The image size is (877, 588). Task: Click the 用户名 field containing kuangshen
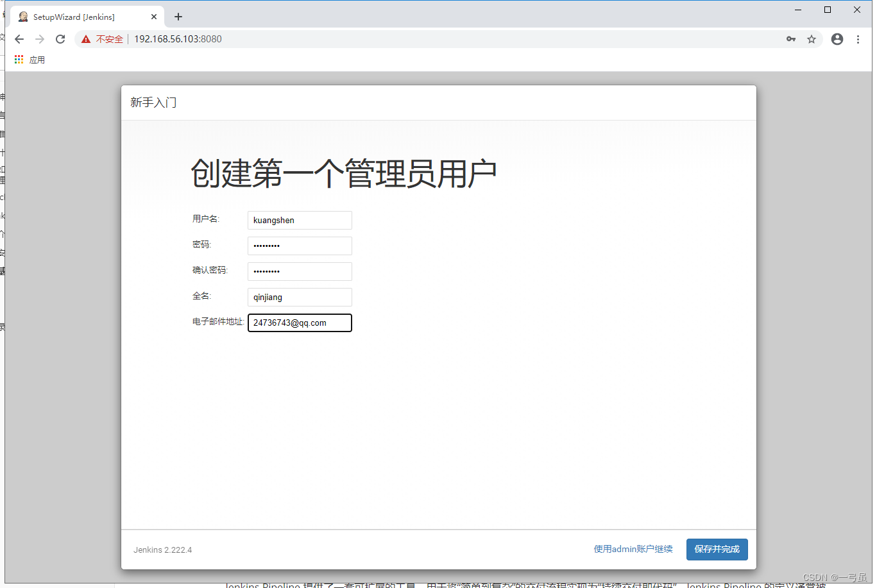coord(300,220)
